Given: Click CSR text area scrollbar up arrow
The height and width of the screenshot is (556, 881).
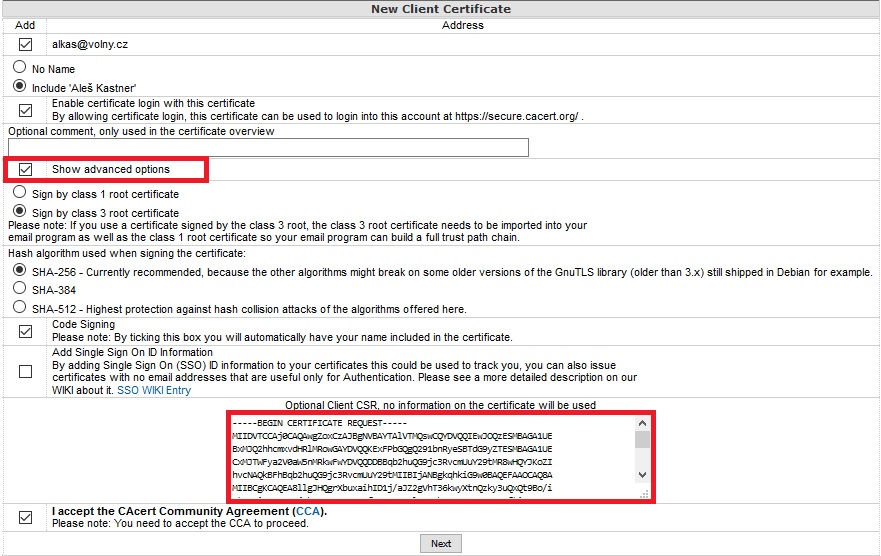Looking at the screenshot, I should 642,422.
